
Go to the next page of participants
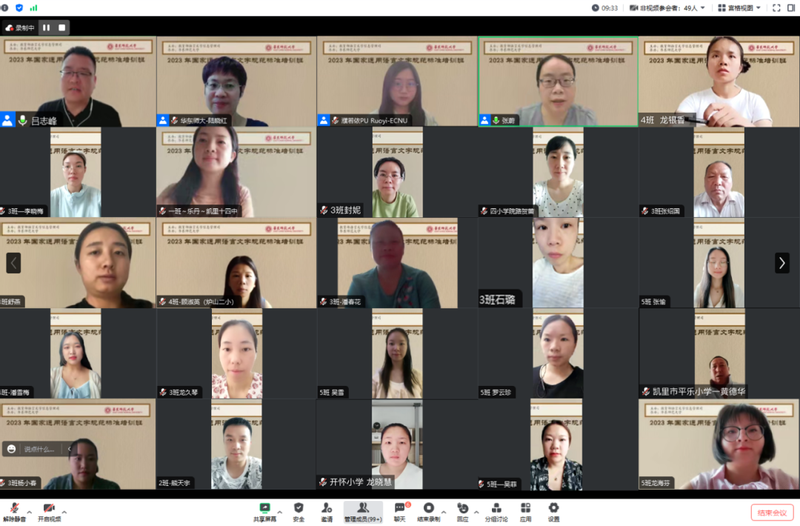pyautogui.click(x=782, y=263)
